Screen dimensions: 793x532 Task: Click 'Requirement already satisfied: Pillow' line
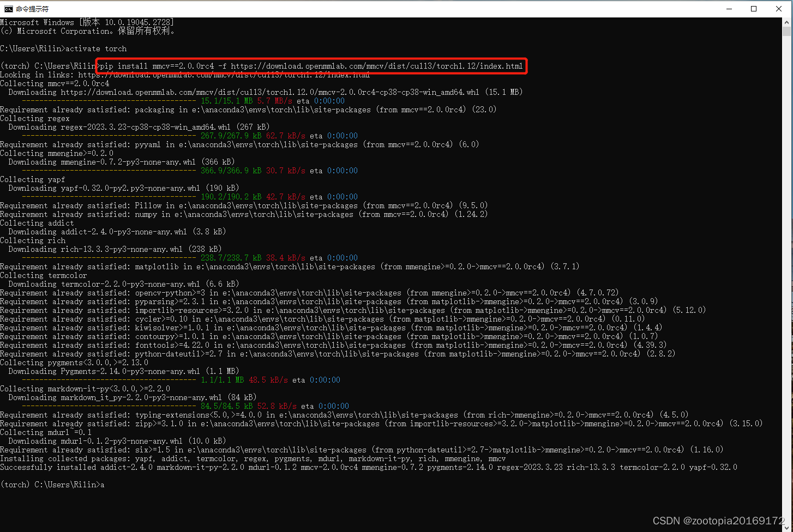pos(244,205)
